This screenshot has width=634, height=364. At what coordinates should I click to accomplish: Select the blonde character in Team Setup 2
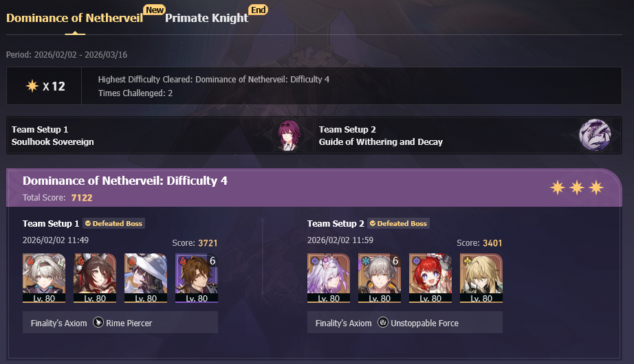click(x=481, y=278)
